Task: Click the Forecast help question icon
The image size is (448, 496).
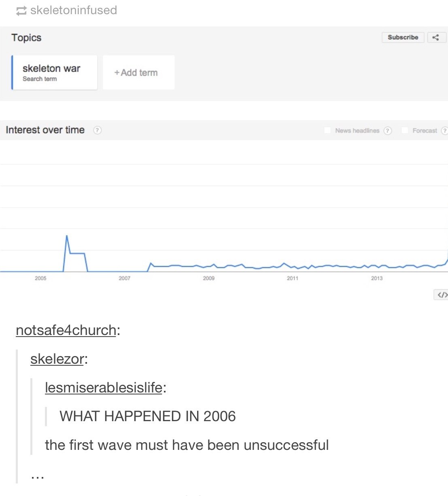Action: pos(444,131)
